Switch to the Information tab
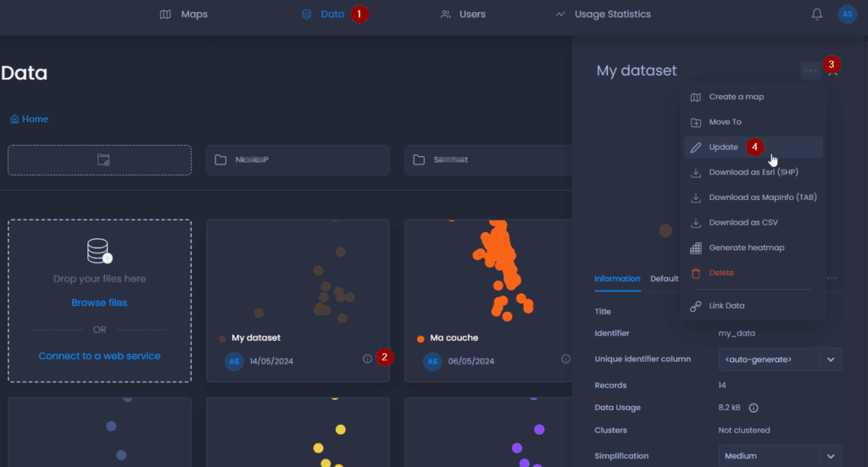 617,279
